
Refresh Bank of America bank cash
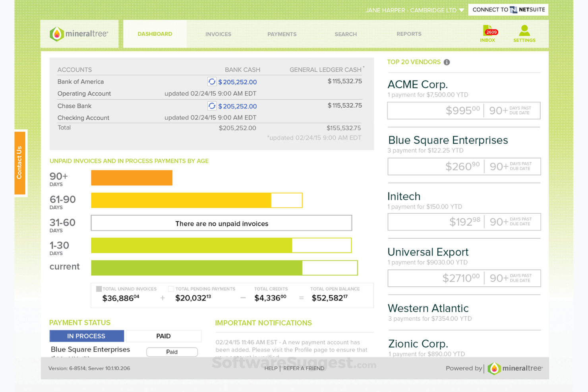pyautogui.click(x=212, y=82)
